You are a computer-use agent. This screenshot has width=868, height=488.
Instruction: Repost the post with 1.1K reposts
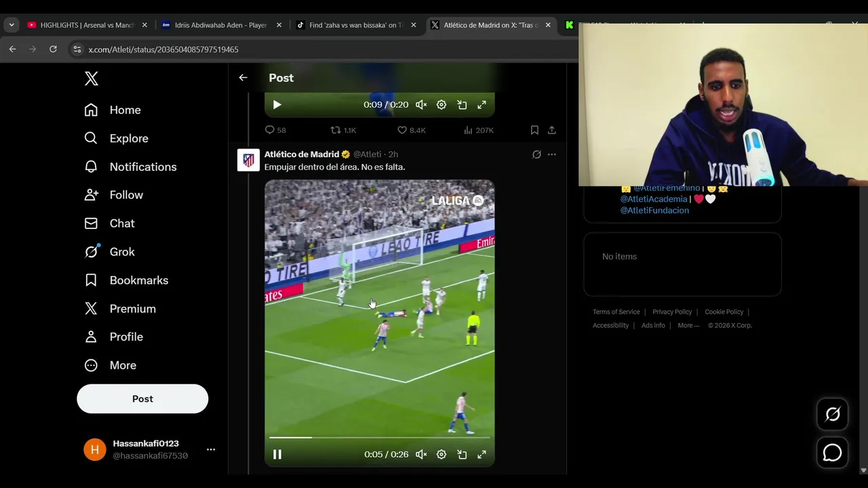(x=342, y=130)
